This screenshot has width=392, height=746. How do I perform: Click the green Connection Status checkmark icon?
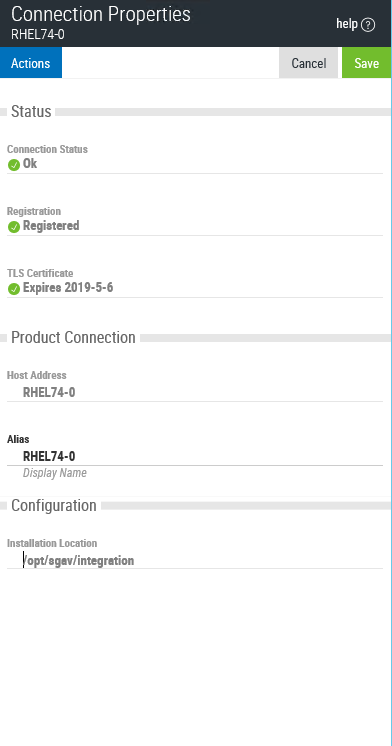pyautogui.click(x=14, y=165)
